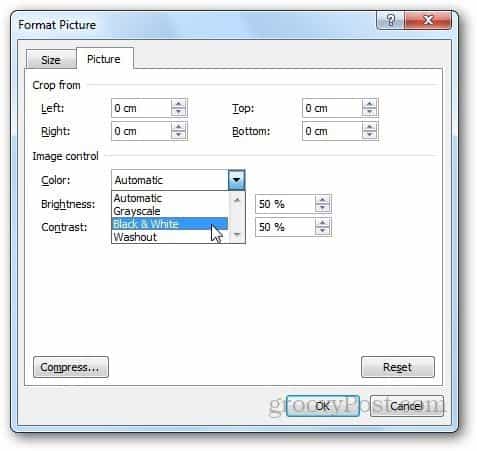Collapse the Color dropdown using its arrow
Image resolution: width=477 pixels, height=451 pixels.
point(237,180)
